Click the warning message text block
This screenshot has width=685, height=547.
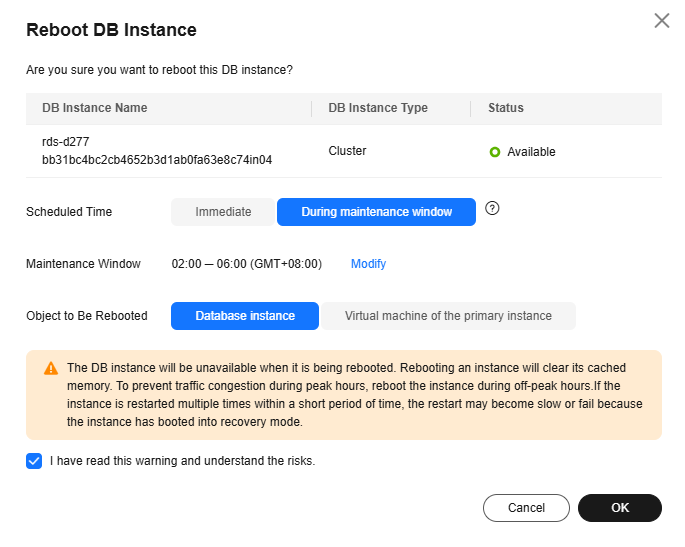[x=354, y=395]
